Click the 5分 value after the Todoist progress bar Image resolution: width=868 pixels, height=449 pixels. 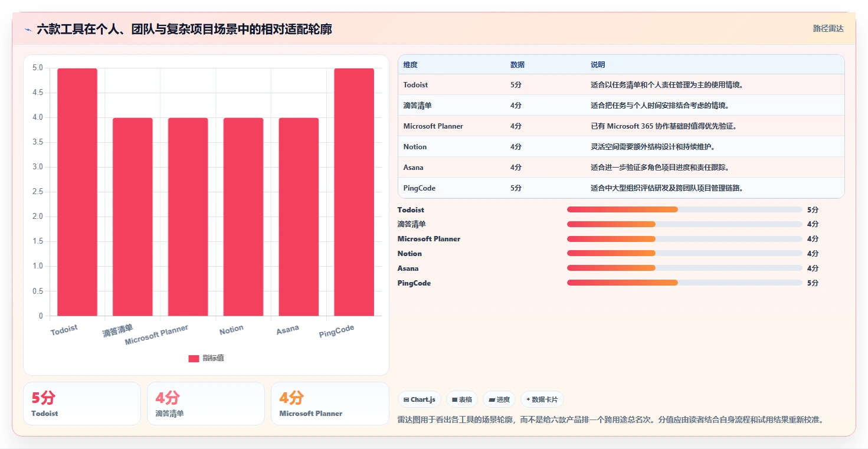(x=813, y=209)
